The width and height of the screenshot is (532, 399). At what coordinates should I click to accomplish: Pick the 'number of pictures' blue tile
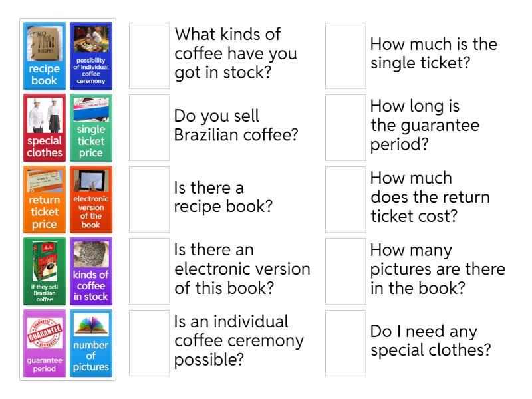91,343
